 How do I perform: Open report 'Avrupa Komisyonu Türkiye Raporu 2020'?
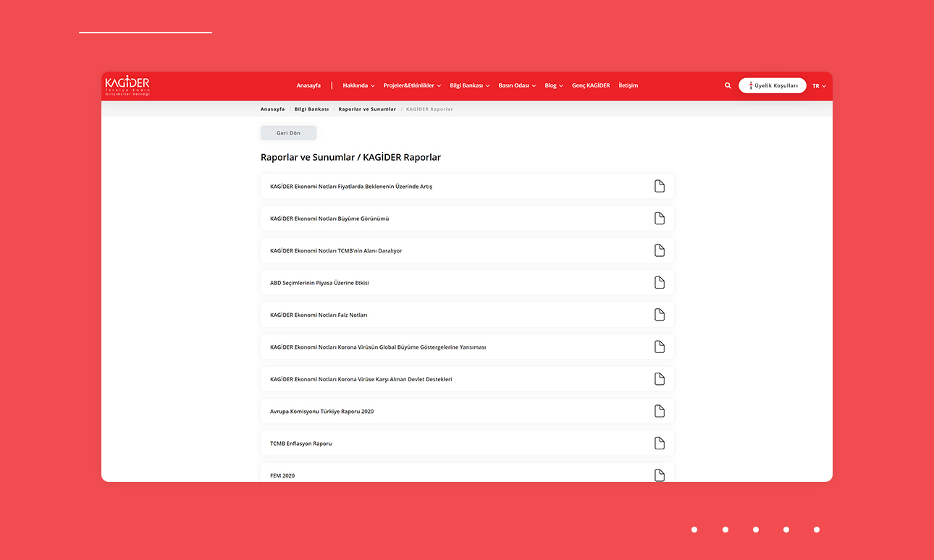[467, 411]
